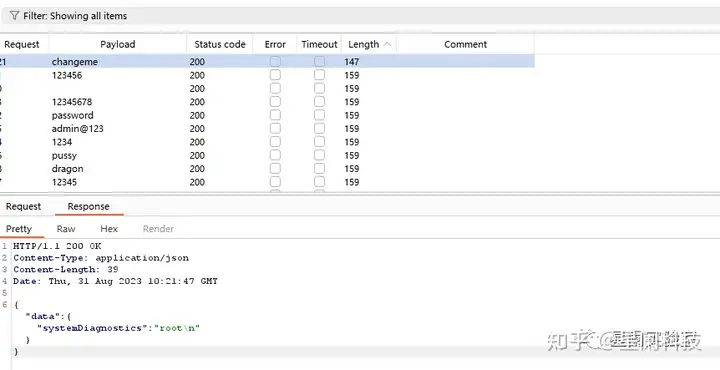The height and width of the screenshot is (370, 720).
Task: Click the funnel filter icon
Action: tap(14, 16)
